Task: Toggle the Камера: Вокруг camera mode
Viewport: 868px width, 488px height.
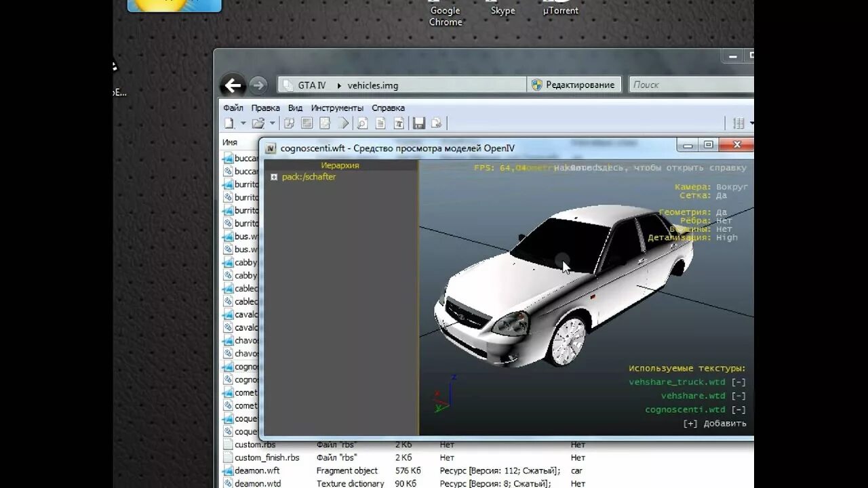Action: [x=711, y=187]
